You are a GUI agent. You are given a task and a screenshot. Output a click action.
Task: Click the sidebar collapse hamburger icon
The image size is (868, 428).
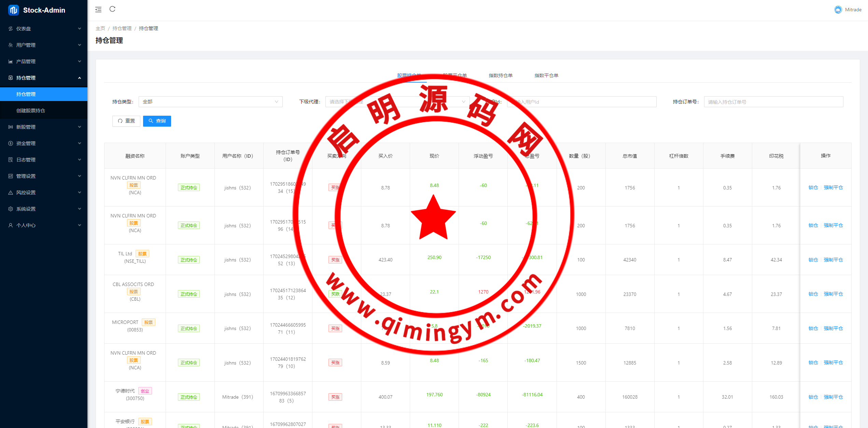(98, 10)
